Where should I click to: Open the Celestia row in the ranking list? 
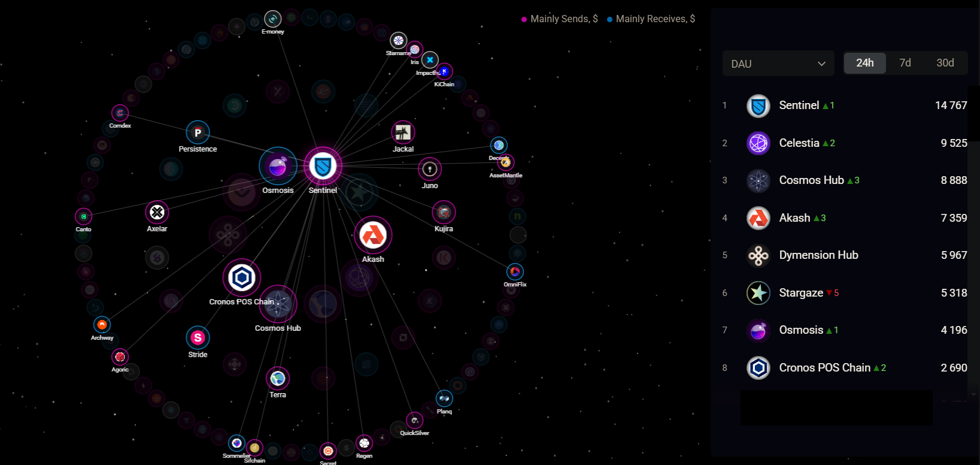844,143
